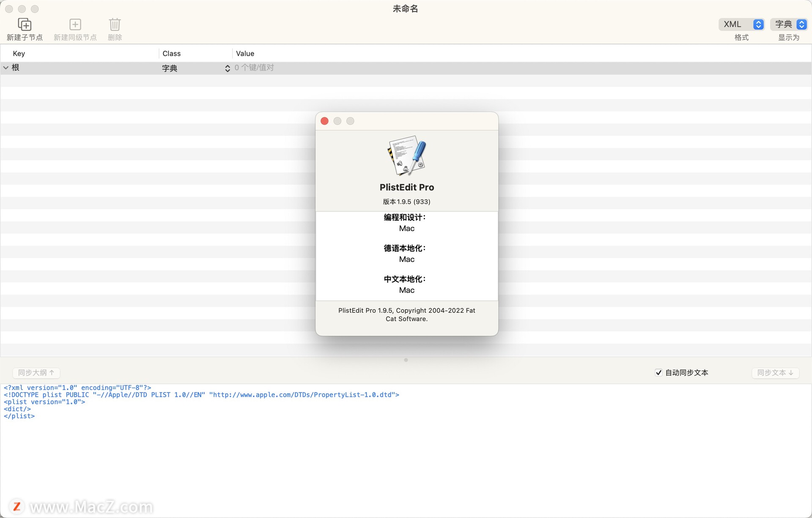The width and height of the screenshot is (812, 518).
Task: Close the About PlistEdit Pro dialog
Action: (325, 121)
